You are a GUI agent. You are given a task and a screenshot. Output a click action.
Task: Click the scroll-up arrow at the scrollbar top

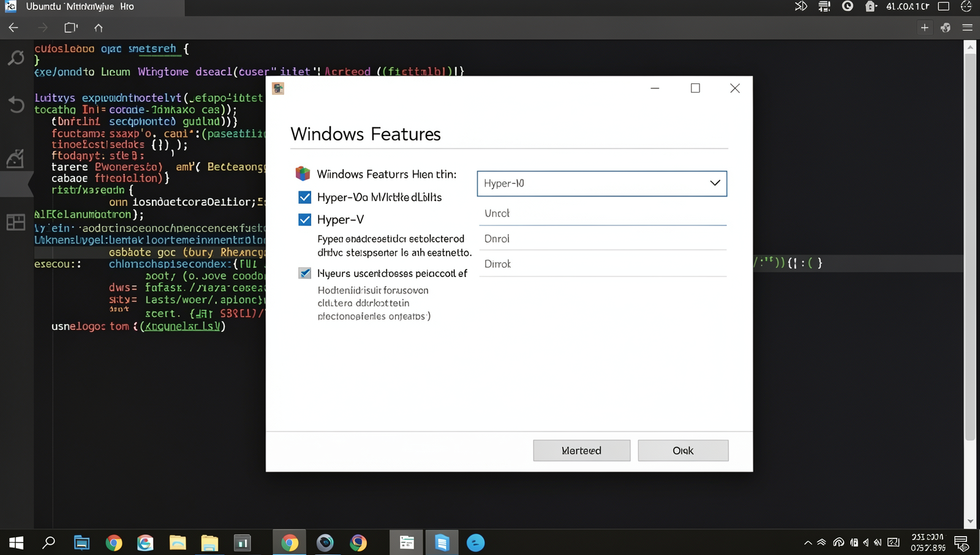coord(970,47)
